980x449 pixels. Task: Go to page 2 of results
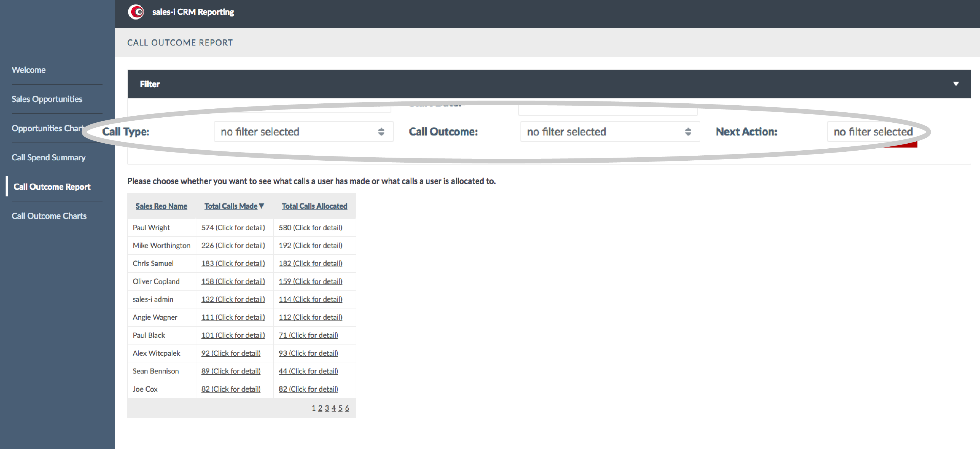[x=320, y=408]
